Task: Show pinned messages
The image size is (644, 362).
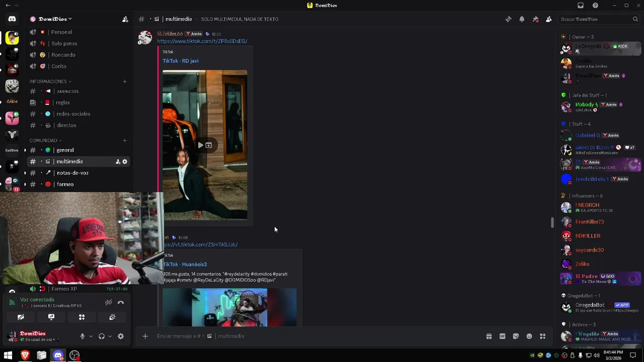Action: pos(535,19)
